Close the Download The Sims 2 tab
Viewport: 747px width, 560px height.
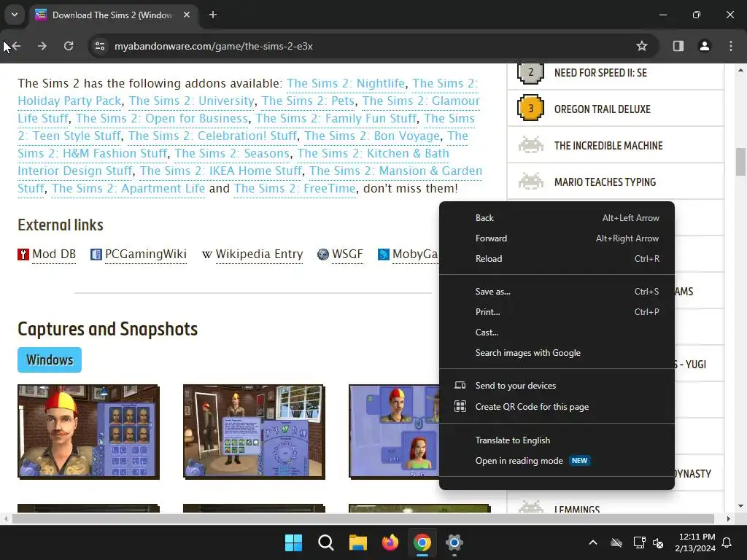tap(187, 15)
